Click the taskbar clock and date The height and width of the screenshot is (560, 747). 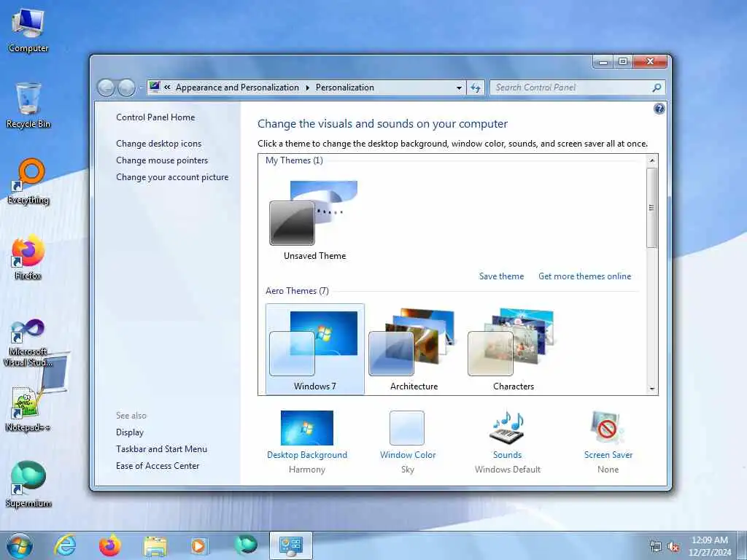pyautogui.click(x=709, y=546)
